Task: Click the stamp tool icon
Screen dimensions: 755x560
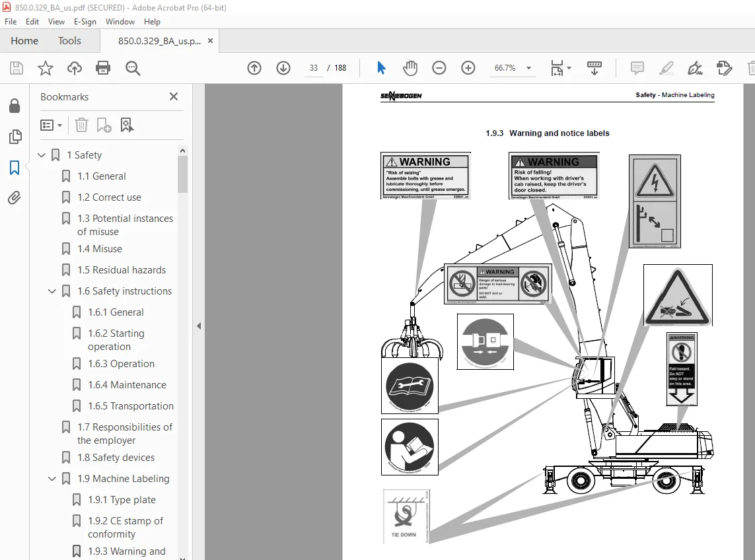Action: point(724,68)
